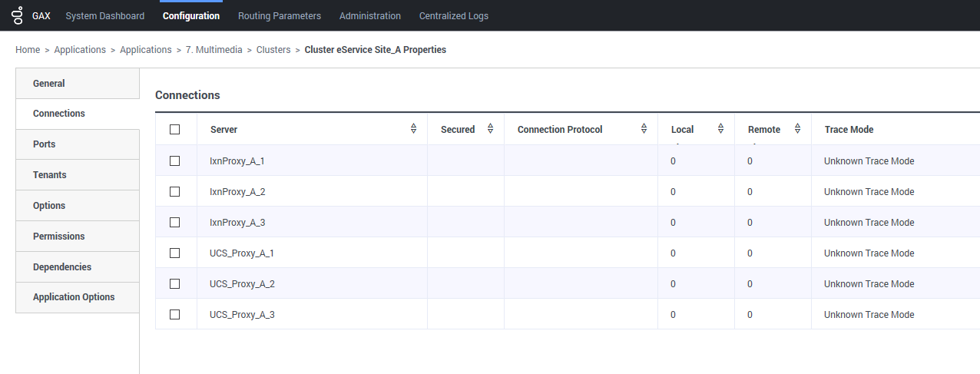
Task: Show the Permissions tab
Action: (58, 237)
